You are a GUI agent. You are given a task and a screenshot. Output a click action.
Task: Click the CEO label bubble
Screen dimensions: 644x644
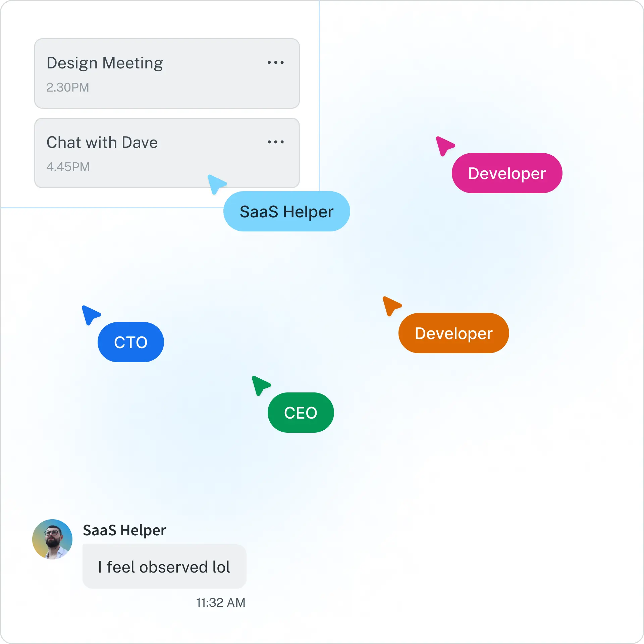point(301,413)
